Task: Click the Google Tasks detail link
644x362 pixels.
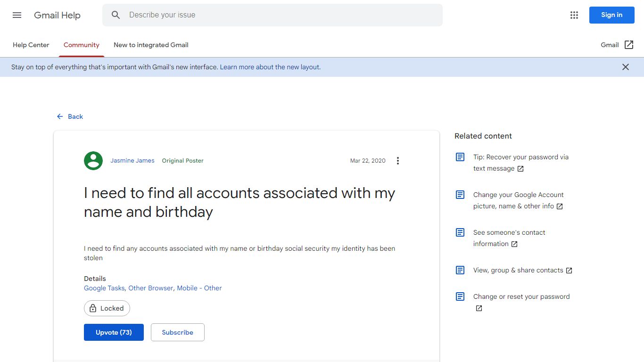Action: click(104, 288)
